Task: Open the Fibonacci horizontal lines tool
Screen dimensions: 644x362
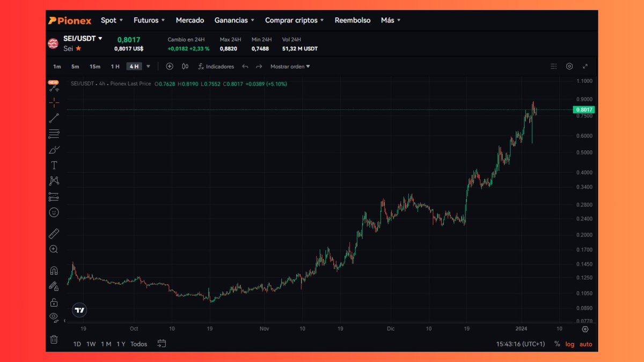Action: pyautogui.click(x=54, y=134)
